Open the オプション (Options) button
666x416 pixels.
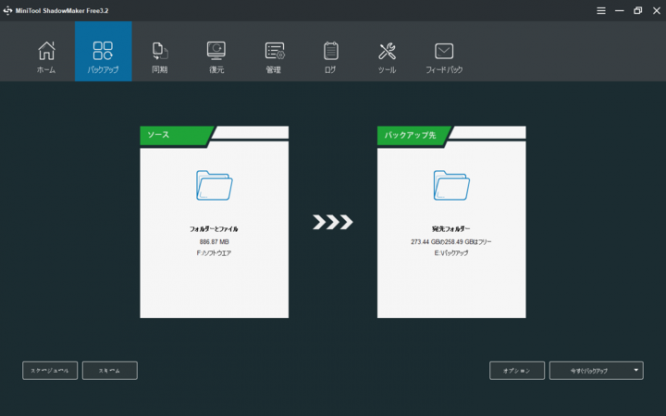517,371
